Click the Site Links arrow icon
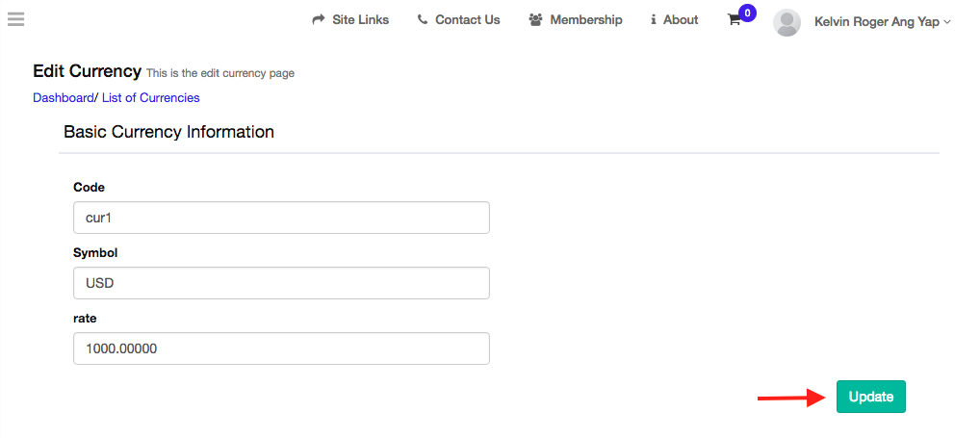Image resolution: width=980 pixels, height=438 pixels. [x=319, y=20]
